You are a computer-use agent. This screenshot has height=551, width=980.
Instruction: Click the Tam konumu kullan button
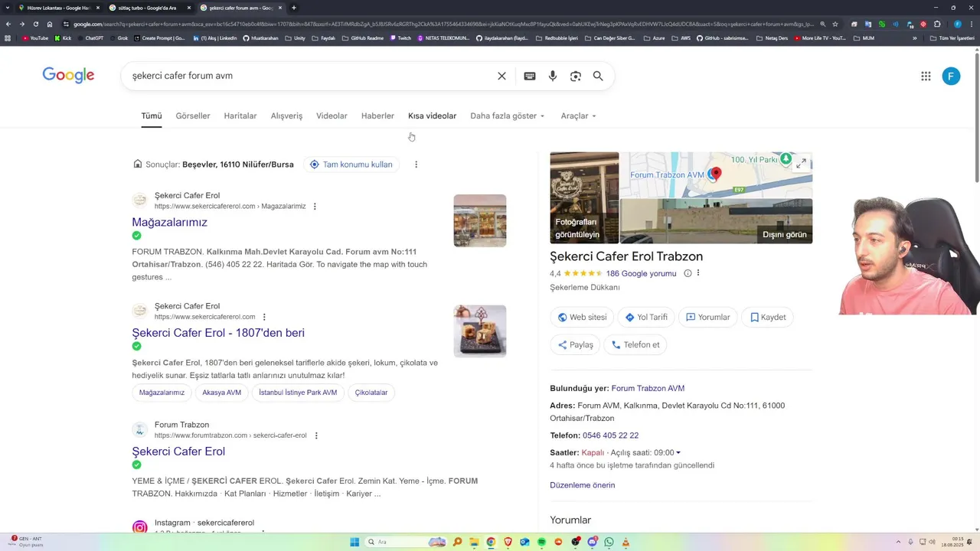pyautogui.click(x=351, y=165)
